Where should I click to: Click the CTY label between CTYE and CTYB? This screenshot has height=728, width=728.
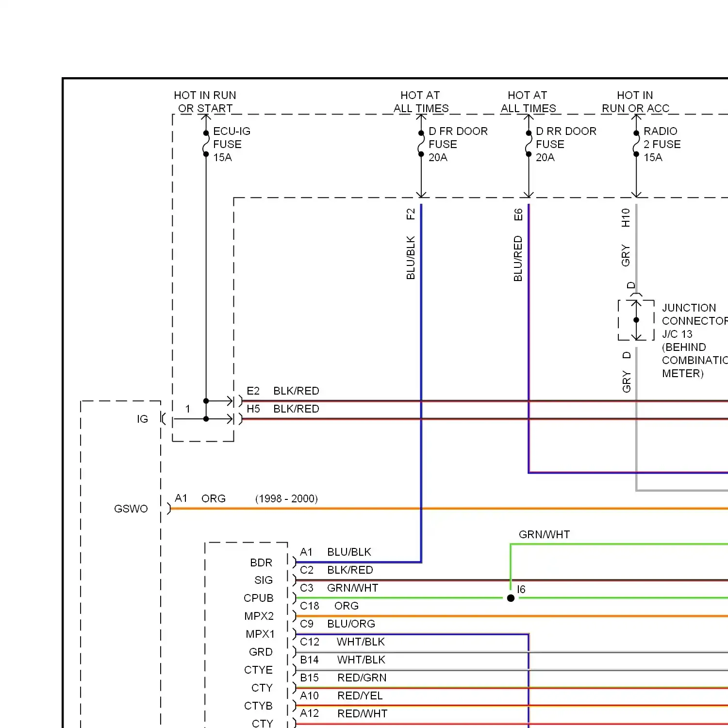[x=262, y=688]
